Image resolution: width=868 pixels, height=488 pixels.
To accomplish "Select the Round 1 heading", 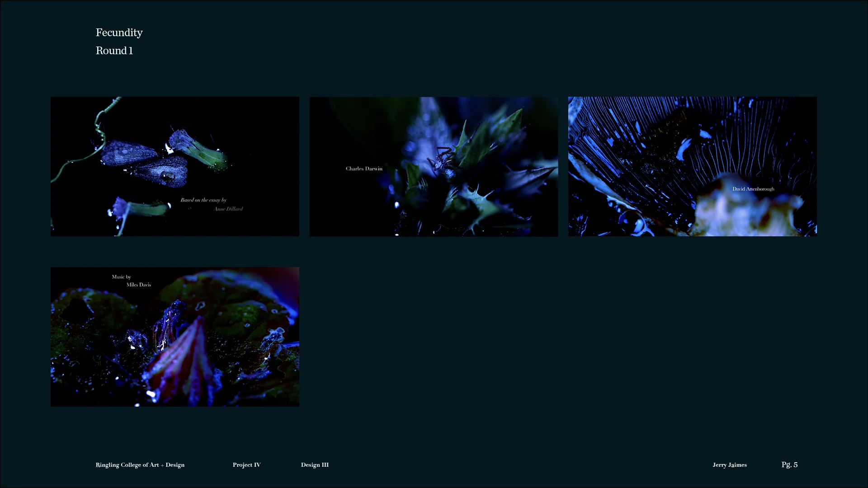I will click(x=114, y=51).
